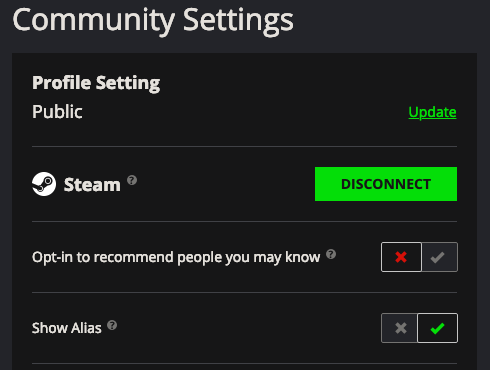Screen dimensions: 490x370
Task: Turn on Show Alias with green checkmark
Action: pos(437,328)
